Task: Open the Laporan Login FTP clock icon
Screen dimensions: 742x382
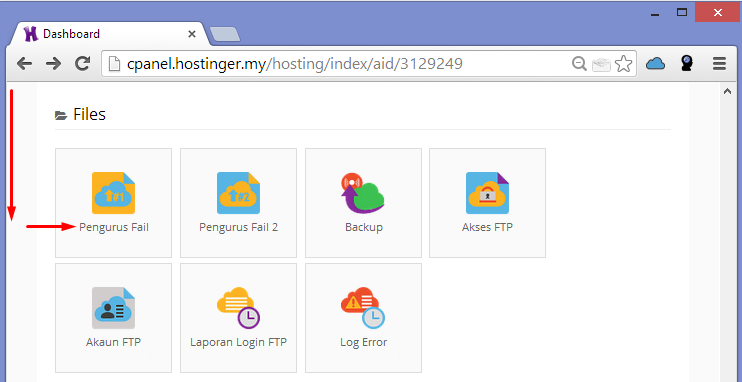Action: (x=238, y=308)
